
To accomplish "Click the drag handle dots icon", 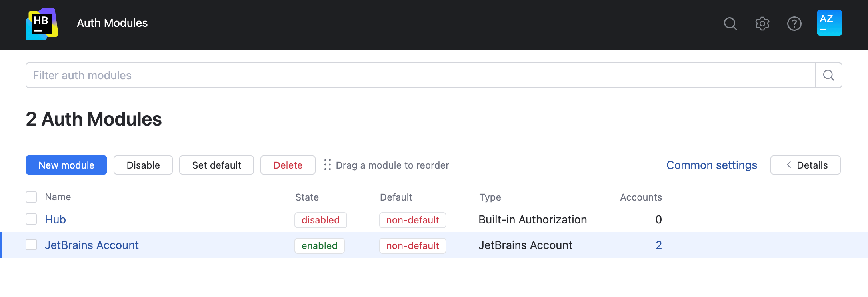I will click(x=328, y=165).
